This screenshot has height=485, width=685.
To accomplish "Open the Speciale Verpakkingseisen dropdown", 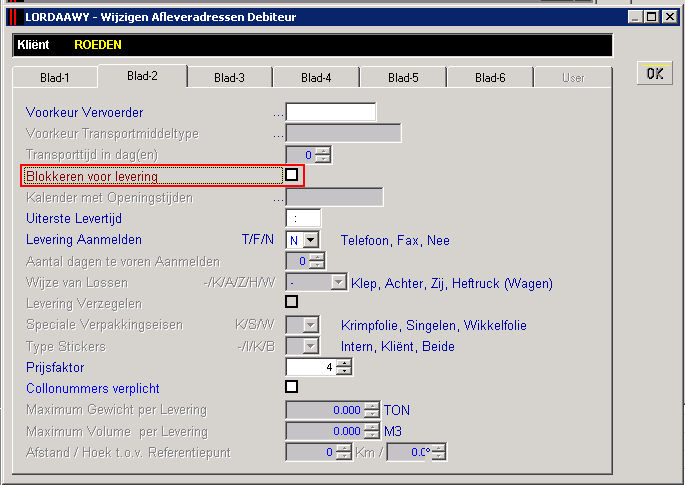I will 311,325.
